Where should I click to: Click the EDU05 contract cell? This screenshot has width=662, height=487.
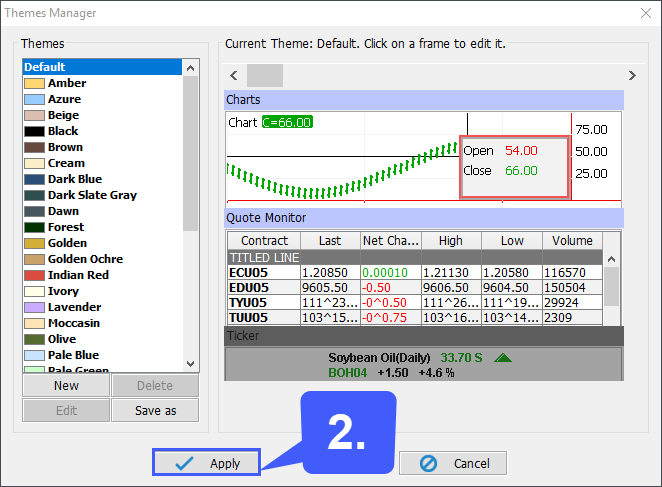point(264,288)
